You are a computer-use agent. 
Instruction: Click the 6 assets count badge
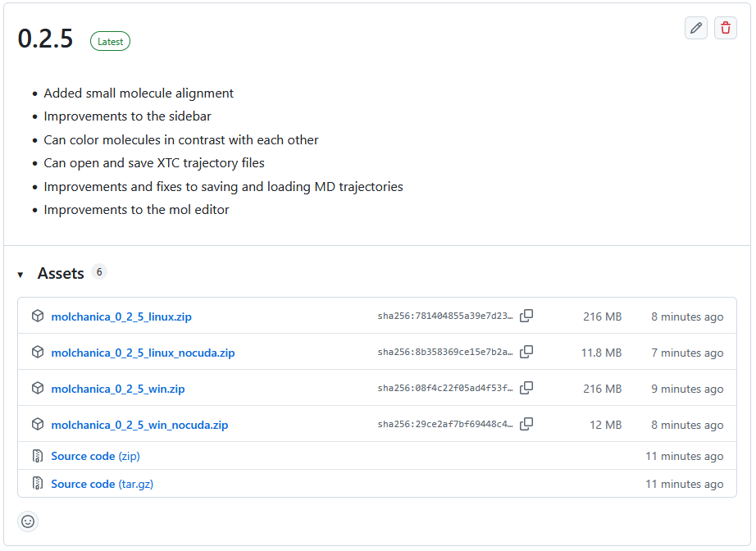click(x=99, y=271)
